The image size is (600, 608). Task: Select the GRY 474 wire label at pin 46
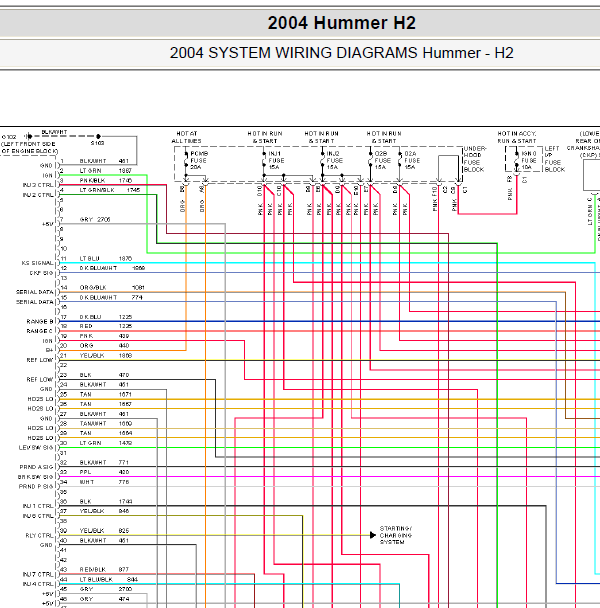tap(104, 599)
